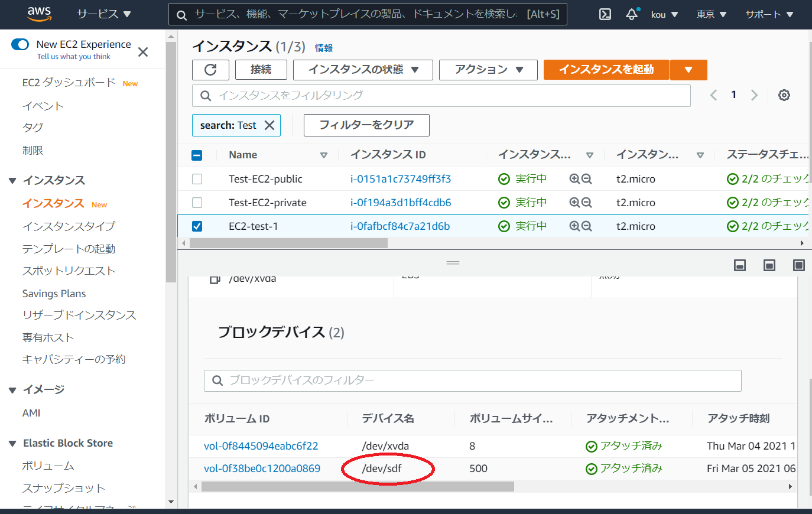
Task: Zoom out on Test-EC2-private status
Action: (x=586, y=203)
